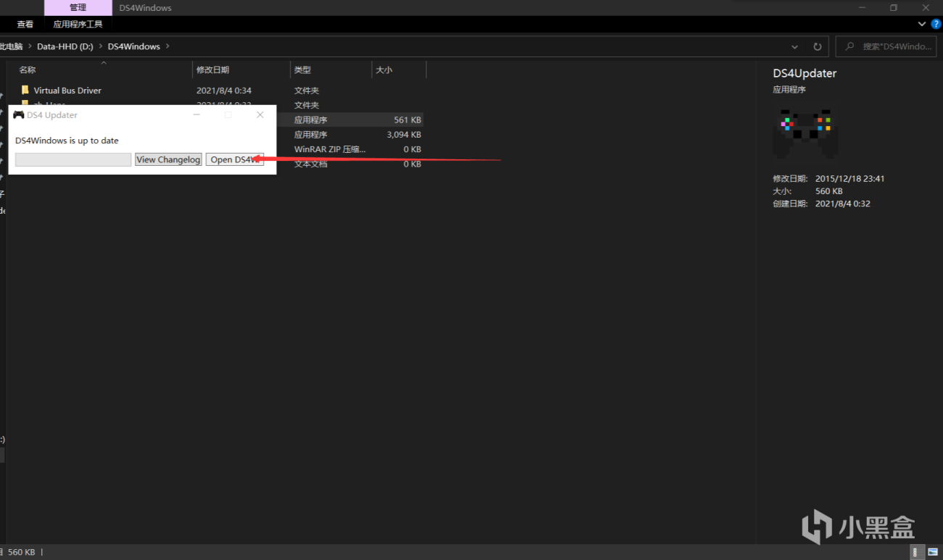
Task: Open the 应用程序工具 ribbon tab
Action: 78,24
